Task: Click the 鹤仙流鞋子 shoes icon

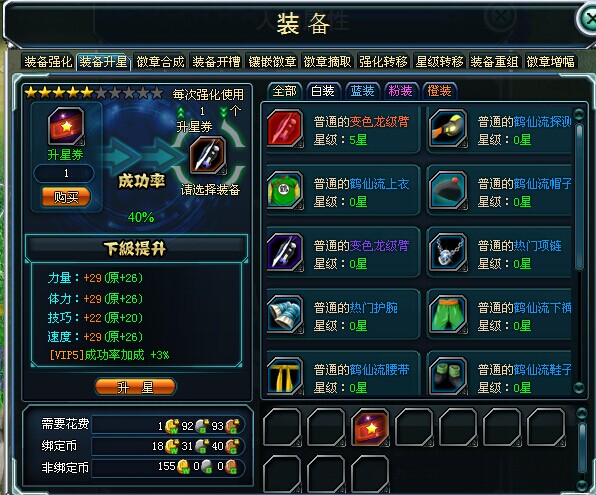Action: [x=448, y=375]
